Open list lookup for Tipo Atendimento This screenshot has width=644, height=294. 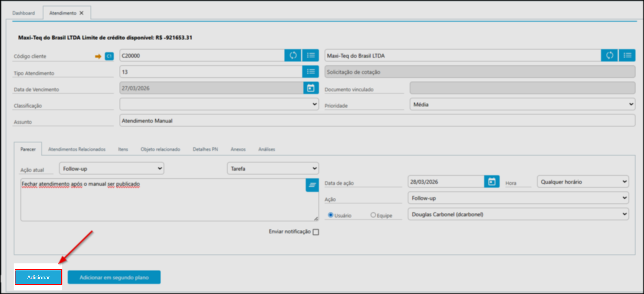(x=311, y=72)
